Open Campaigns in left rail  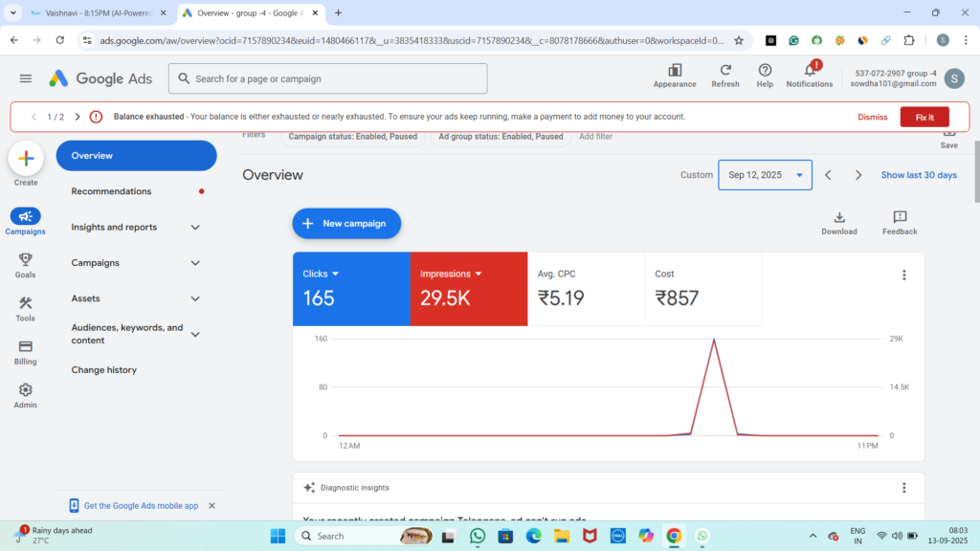[25, 222]
